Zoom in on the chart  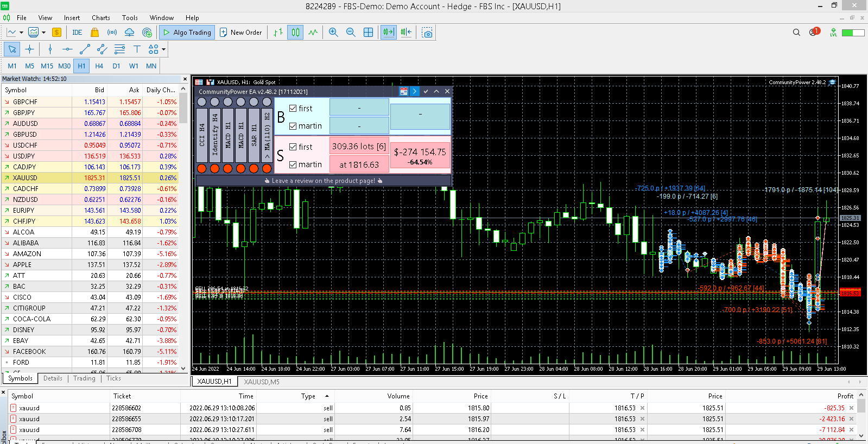[x=333, y=33]
